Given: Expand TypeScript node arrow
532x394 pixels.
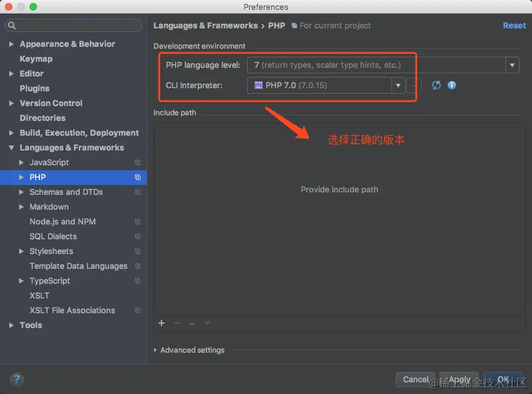Looking at the screenshot, I should (x=21, y=281).
